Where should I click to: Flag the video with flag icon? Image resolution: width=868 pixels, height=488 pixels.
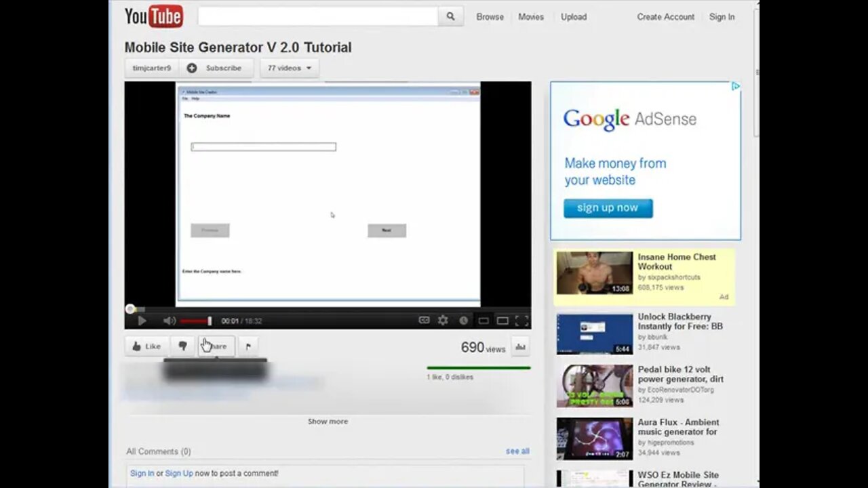click(248, 346)
